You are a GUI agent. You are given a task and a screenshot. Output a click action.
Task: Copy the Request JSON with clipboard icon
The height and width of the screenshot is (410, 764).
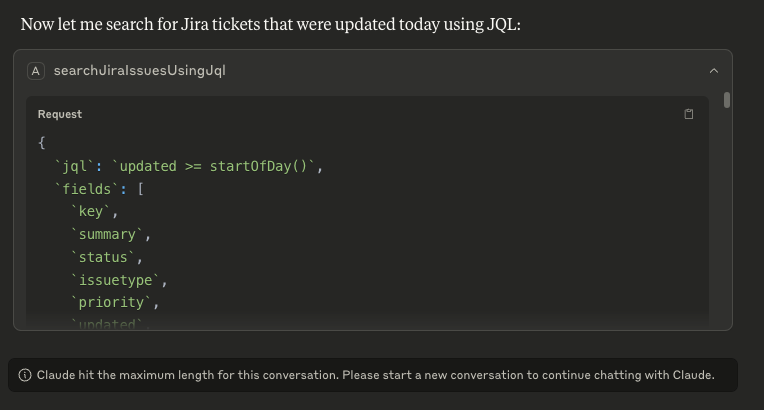[x=688, y=114]
